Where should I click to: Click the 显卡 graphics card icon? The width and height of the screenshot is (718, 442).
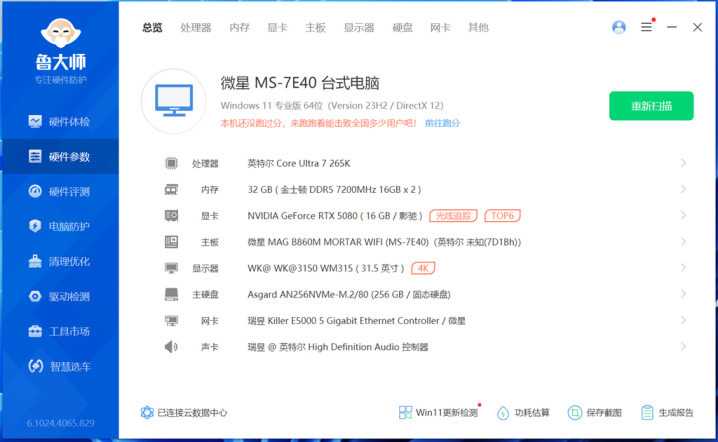171,215
